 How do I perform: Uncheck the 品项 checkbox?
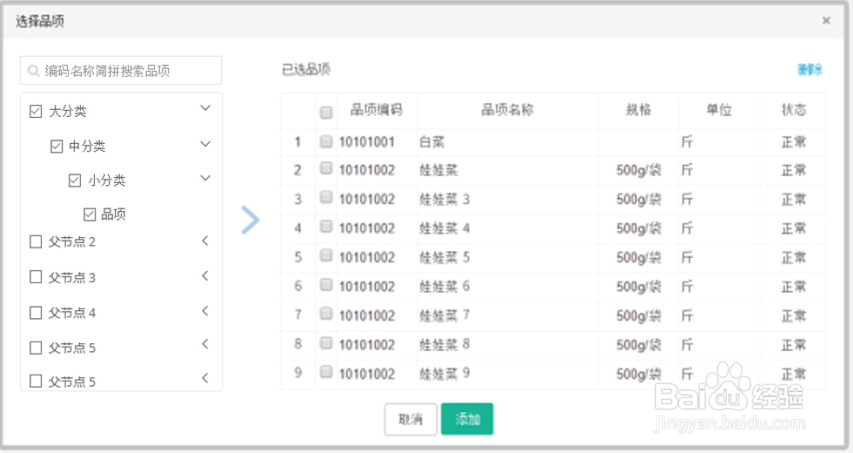pyautogui.click(x=90, y=214)
